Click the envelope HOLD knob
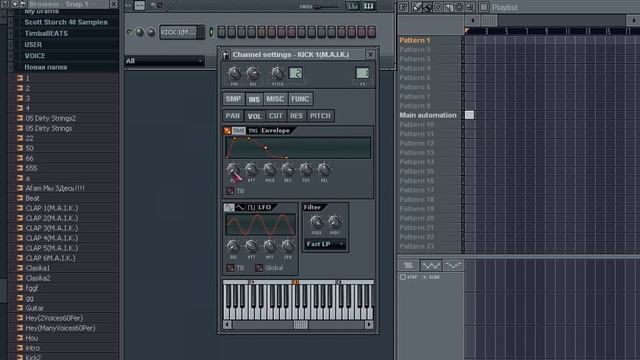The height and width of the screenshot is (360, 640). point(269,169)
